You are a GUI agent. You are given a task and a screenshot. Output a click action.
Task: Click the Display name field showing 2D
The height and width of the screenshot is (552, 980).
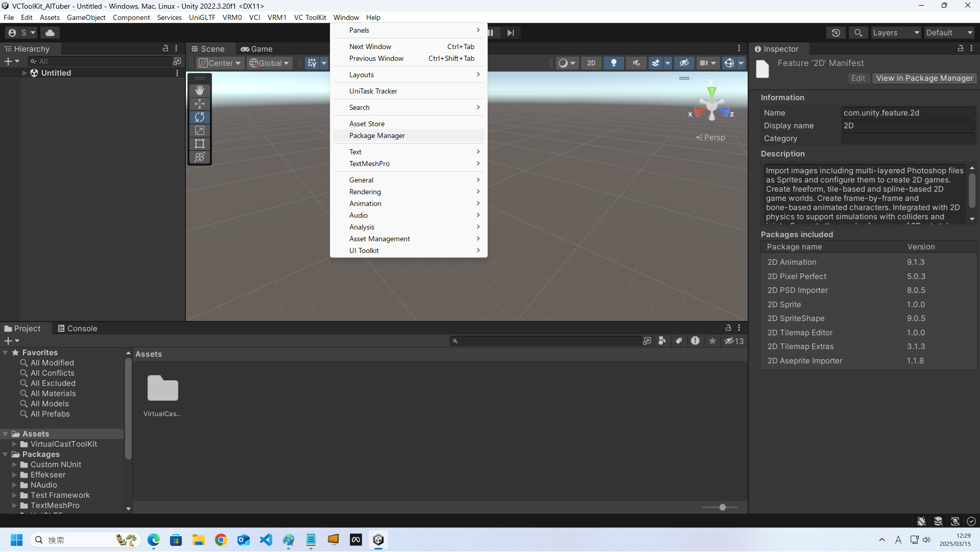coord(908,126)
